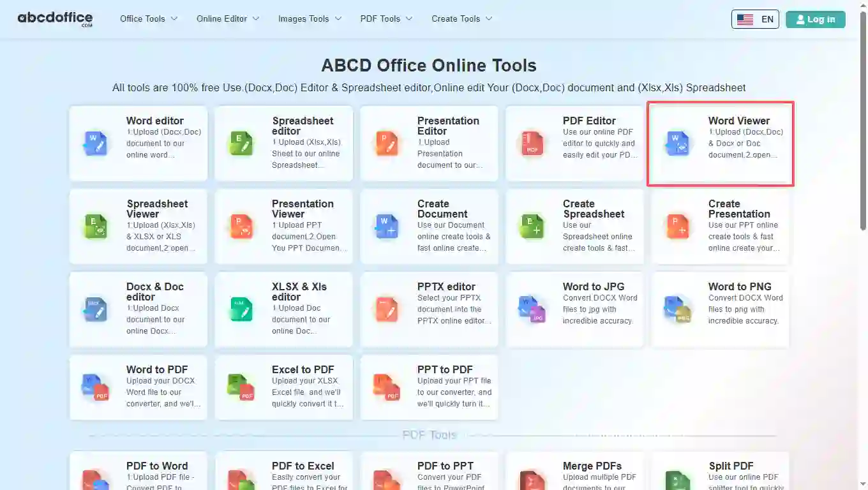
Task: Open the EN language selector
Action: (x=755, y=19)
